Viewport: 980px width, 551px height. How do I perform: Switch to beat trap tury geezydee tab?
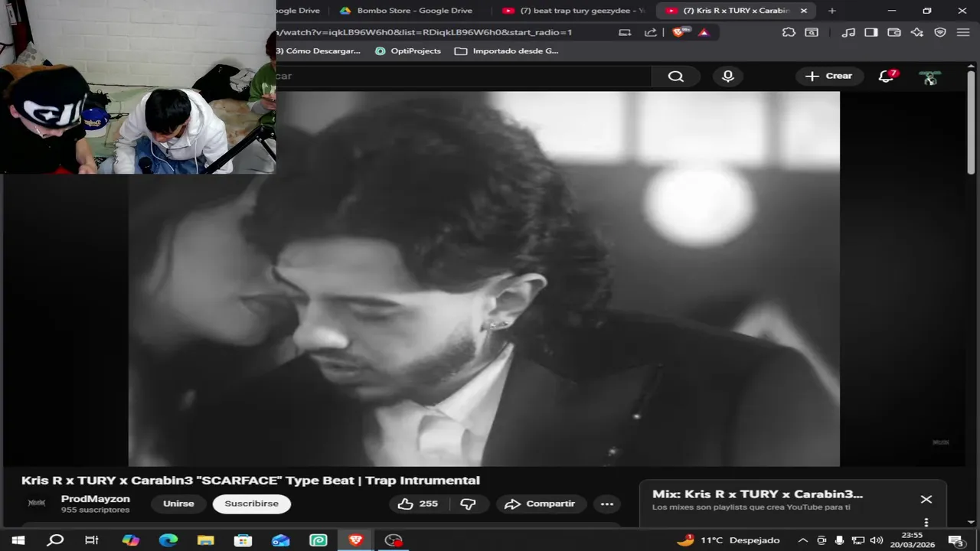click(574, 11)
